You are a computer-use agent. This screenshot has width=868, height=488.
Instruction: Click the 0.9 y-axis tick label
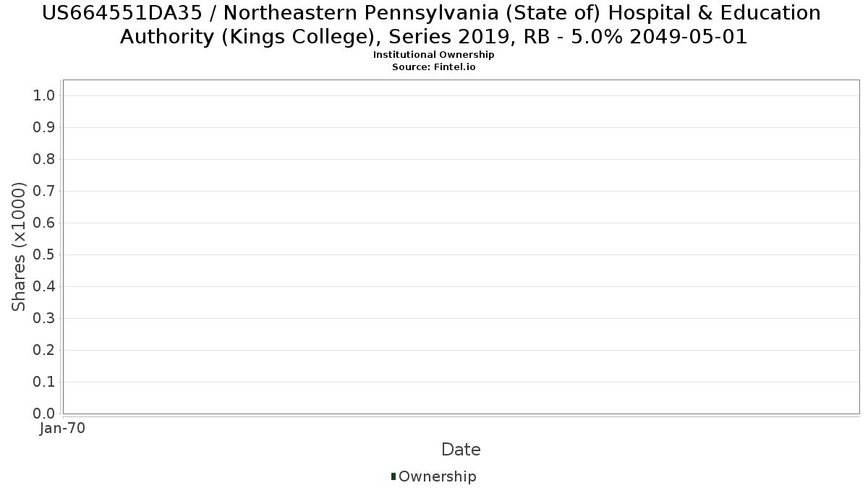tap(44, 127)
